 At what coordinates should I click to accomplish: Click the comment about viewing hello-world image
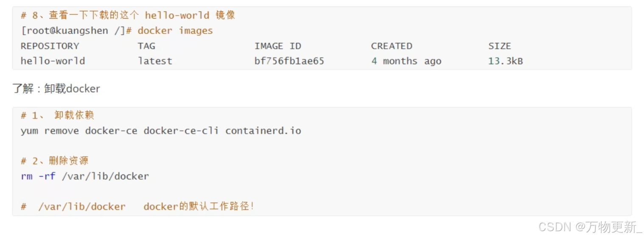pyautogui.click(x=128, y=16)
